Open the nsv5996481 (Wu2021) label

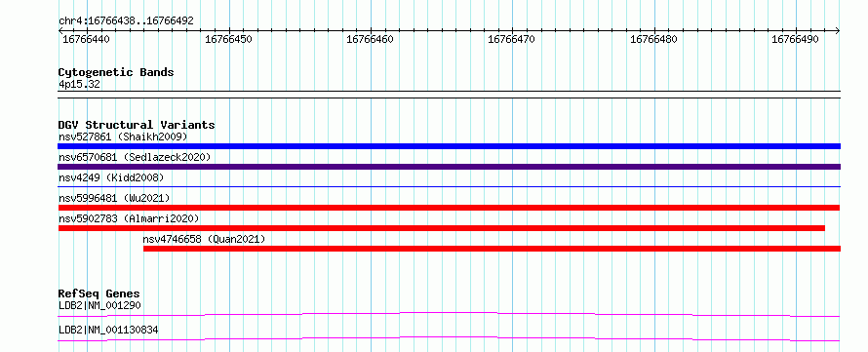click(x=114, y=198)
